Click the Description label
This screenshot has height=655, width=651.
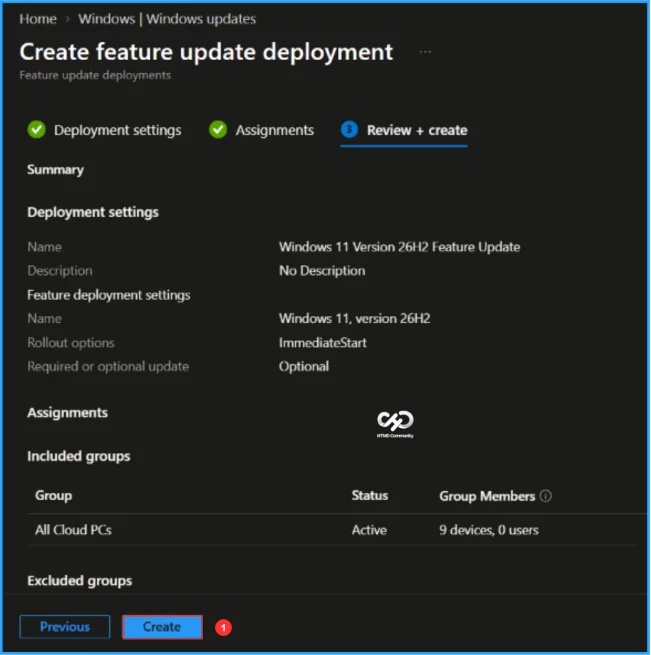(x=60, y=271)
